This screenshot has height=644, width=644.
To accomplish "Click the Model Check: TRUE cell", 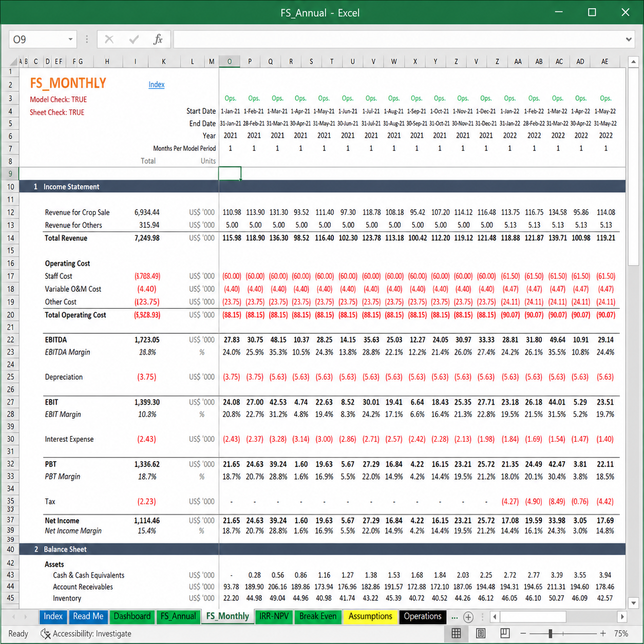I will [58, 100].
